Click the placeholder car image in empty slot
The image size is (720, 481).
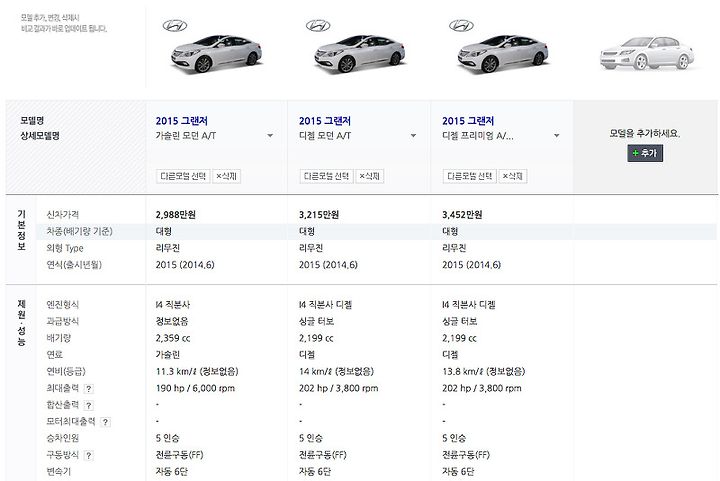coord(647,54)
